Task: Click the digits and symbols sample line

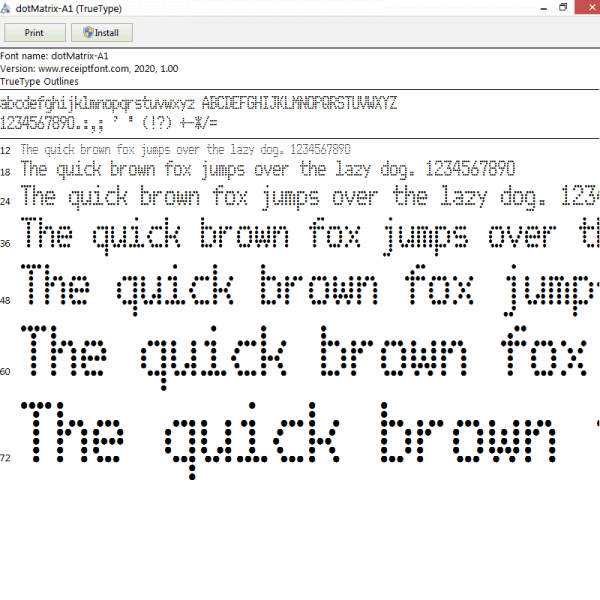Action: point(108,123)
